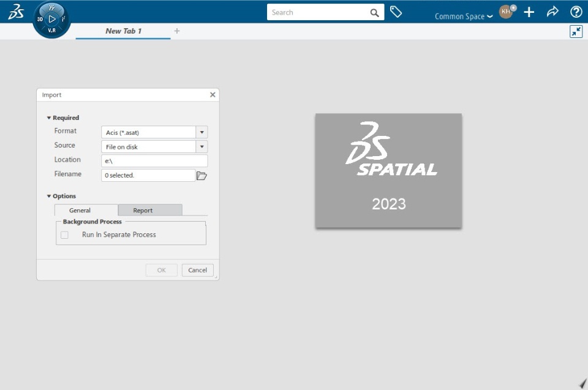Screen dimensions: 588x390
Task: Click the Import dialog resize grip
Action: 216,277
